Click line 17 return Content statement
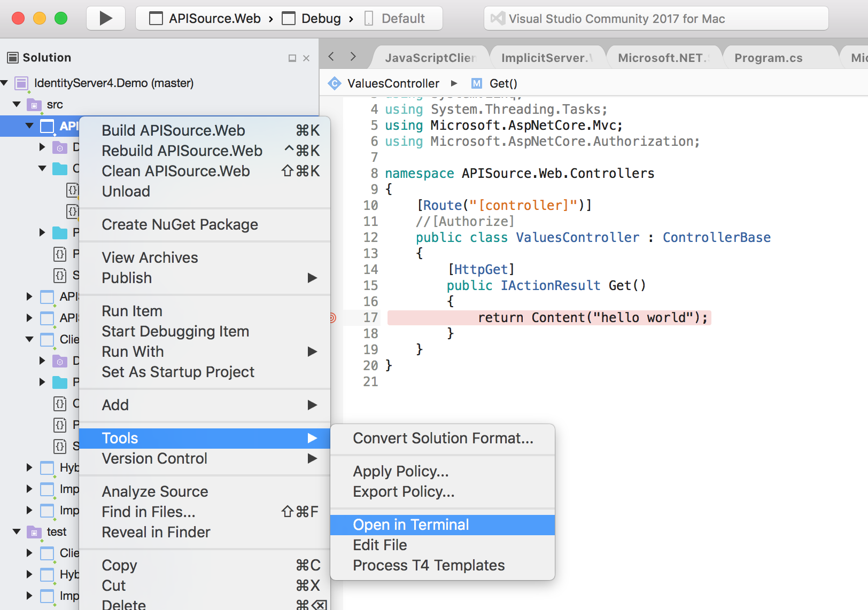 tap(593, 317)
